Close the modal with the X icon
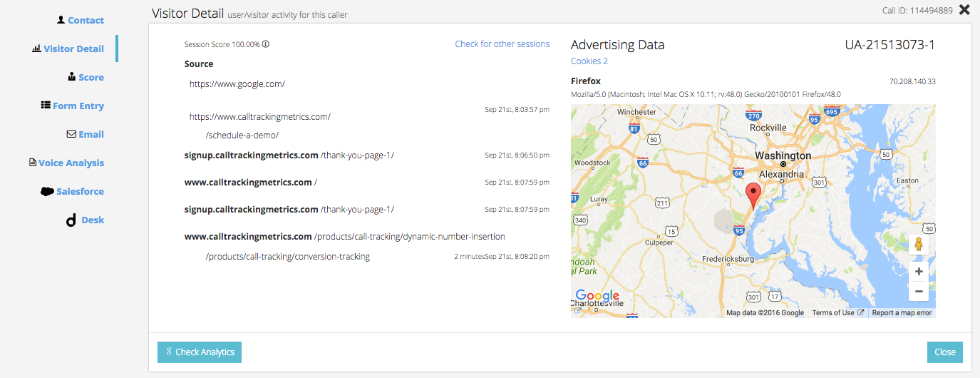Viewport: 980px width, 378px height. [x=964, y=10]
